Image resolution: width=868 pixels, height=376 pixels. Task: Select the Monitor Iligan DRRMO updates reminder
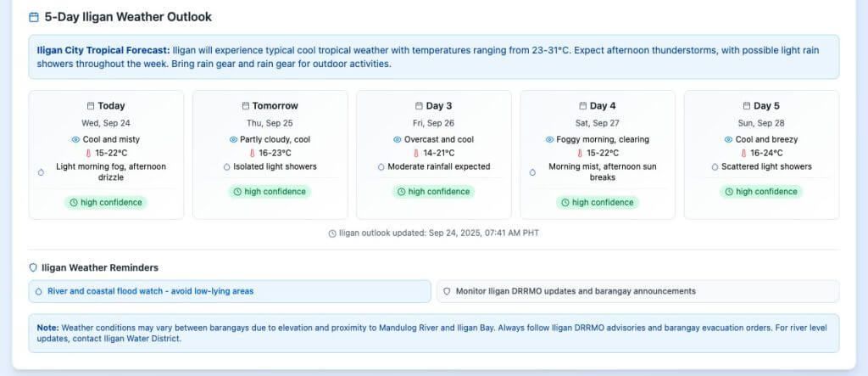click(x=637, y=291)
